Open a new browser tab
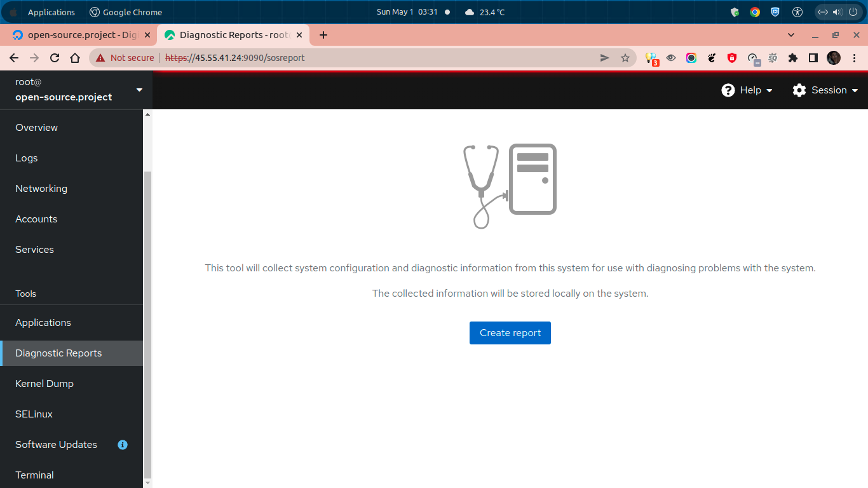The width and height of the screenshot is (868, 488). point(323,35)
